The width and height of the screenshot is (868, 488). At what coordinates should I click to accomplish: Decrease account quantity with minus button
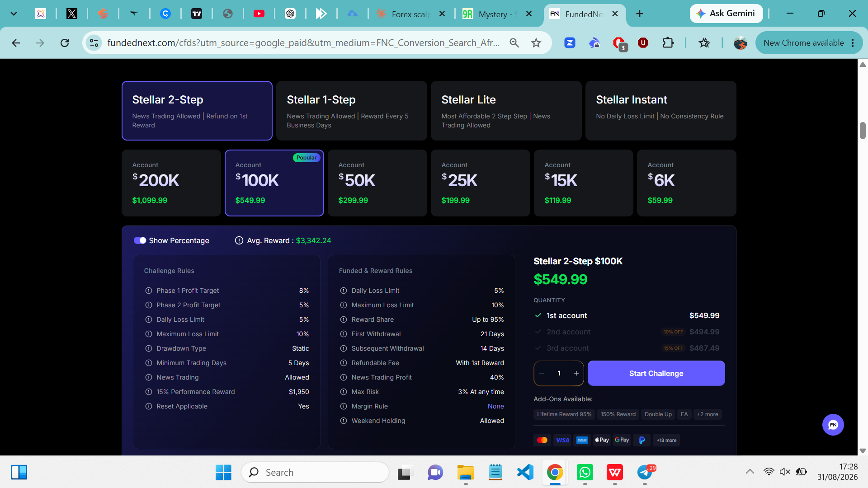tap(542, 373)
